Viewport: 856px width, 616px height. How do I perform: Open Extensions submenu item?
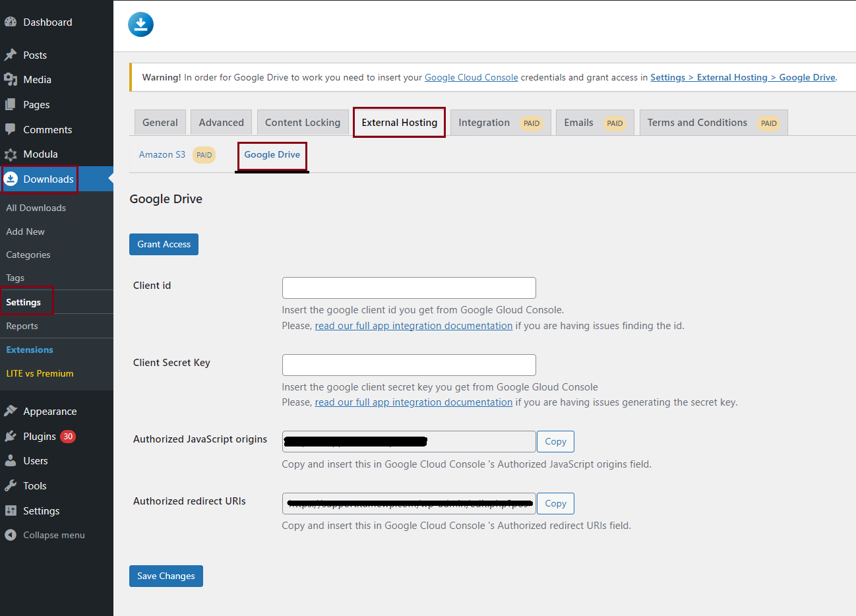[30, 350]
